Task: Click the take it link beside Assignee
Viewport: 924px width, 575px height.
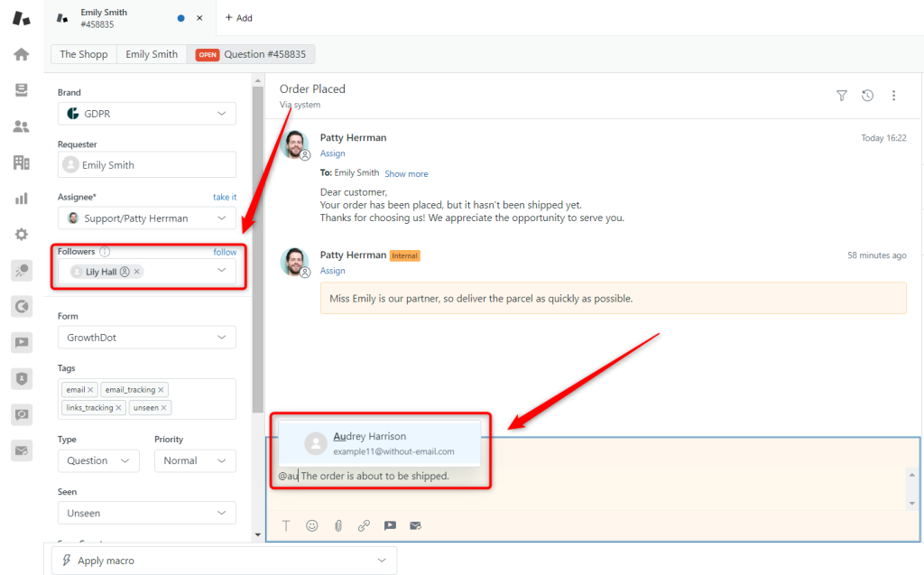Action: (x=225, y=196)
